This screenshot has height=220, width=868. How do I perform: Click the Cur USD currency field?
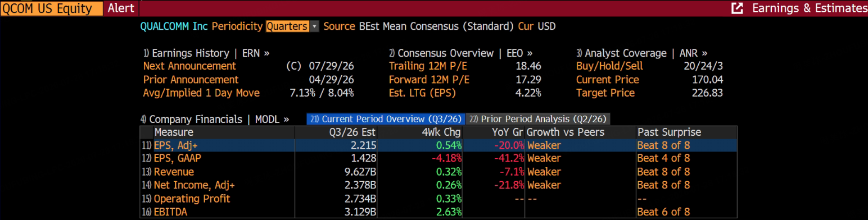click(537, 26)
